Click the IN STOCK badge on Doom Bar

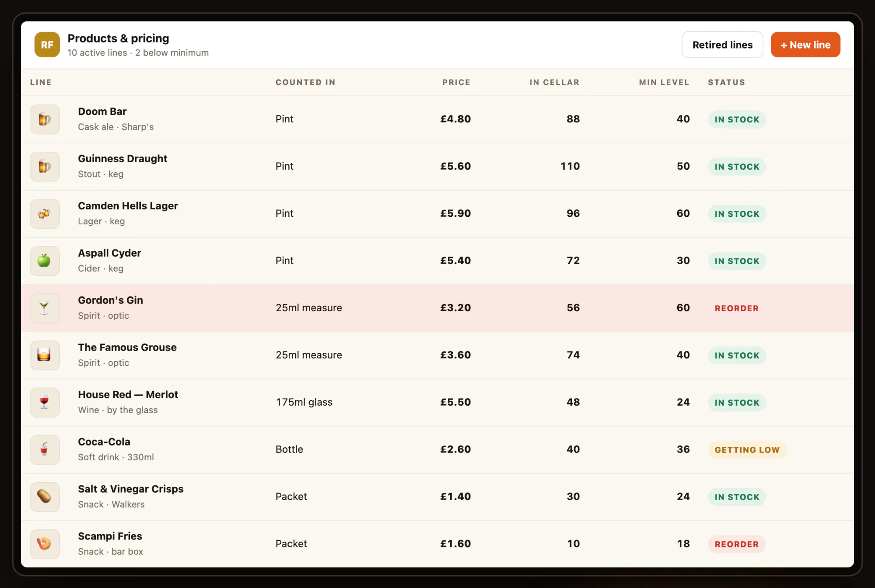tap(737, 119)
